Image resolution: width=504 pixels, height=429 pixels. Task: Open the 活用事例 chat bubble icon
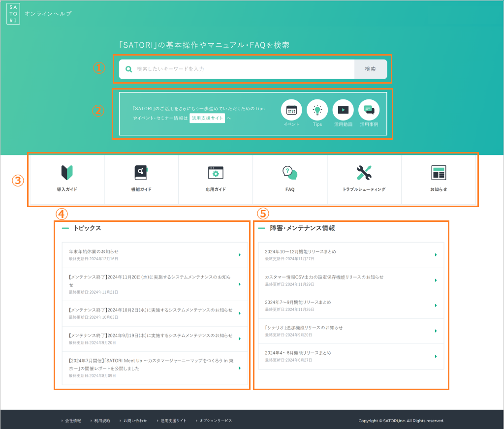coord(369,110)
